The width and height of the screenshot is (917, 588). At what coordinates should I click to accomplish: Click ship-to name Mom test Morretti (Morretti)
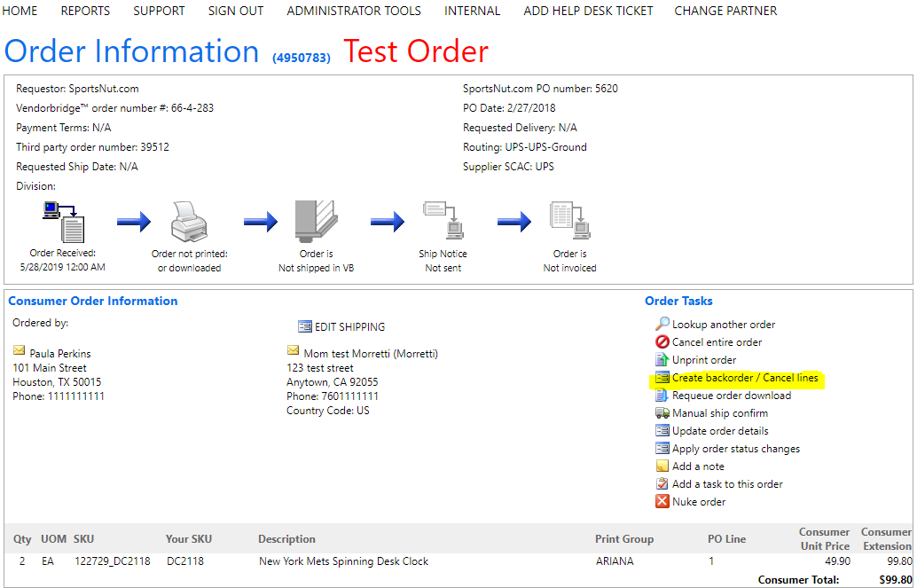coord(371,353)
